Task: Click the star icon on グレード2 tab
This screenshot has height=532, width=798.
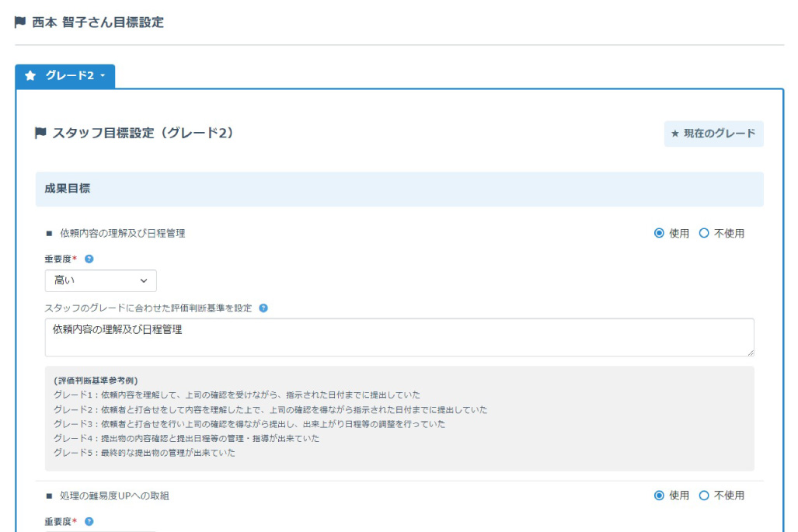Action: [30, 76]
